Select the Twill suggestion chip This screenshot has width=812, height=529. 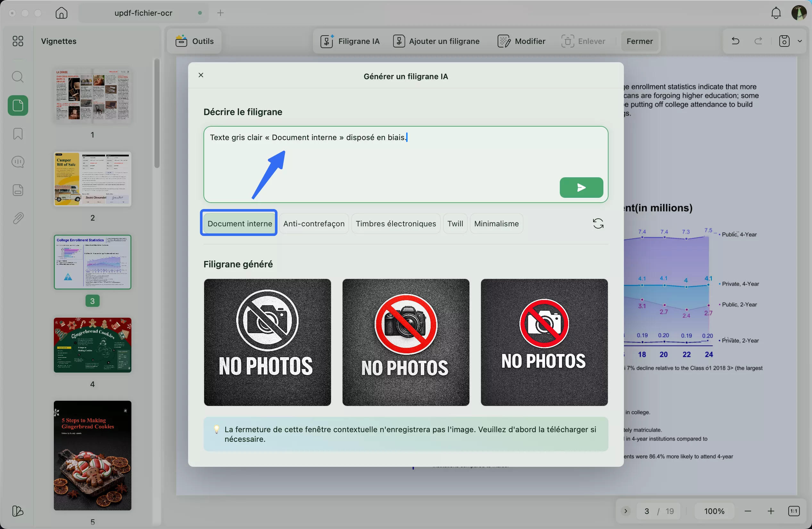(x=455, y=223)
